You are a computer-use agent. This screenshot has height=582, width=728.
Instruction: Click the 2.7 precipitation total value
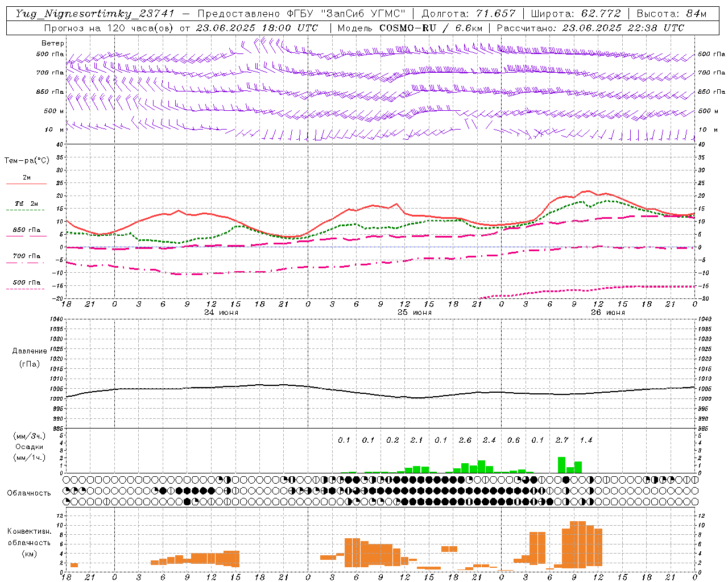[x=562, y=440]
